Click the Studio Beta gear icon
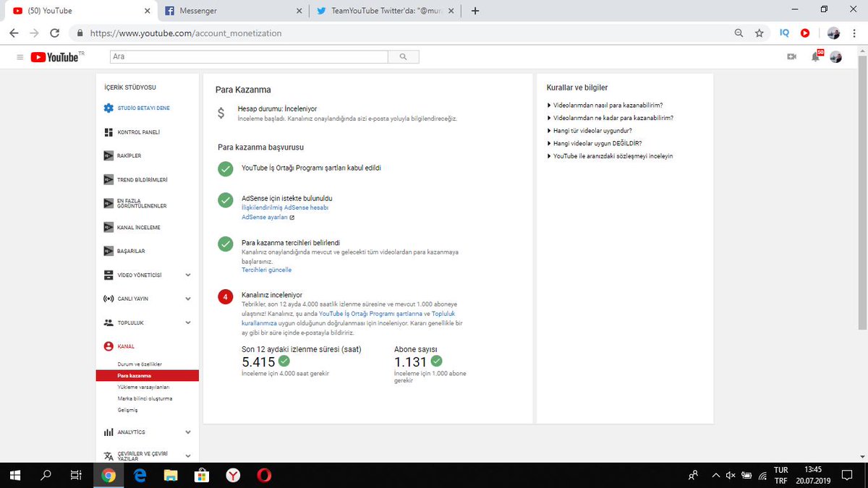868x488 pixels. 109,108
